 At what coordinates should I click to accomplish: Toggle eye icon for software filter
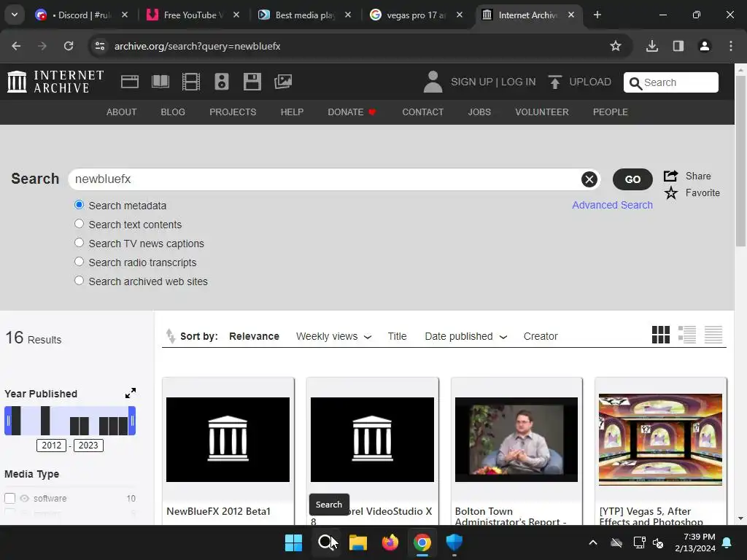24,498
